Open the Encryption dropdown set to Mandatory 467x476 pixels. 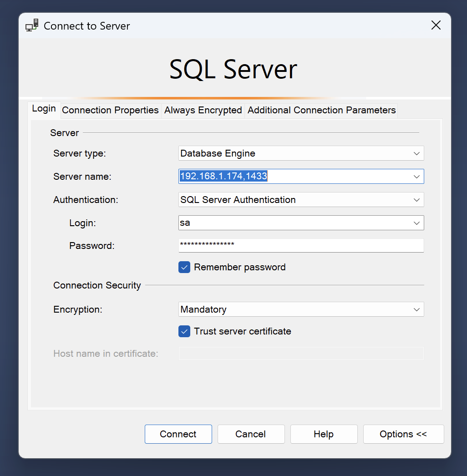[301, 309]
